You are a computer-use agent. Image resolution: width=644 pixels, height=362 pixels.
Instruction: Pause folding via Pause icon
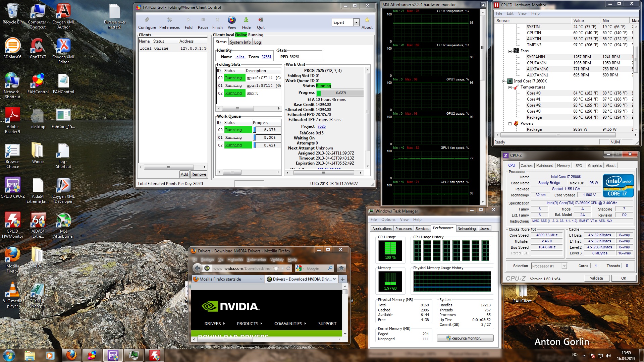click(203, 23)
